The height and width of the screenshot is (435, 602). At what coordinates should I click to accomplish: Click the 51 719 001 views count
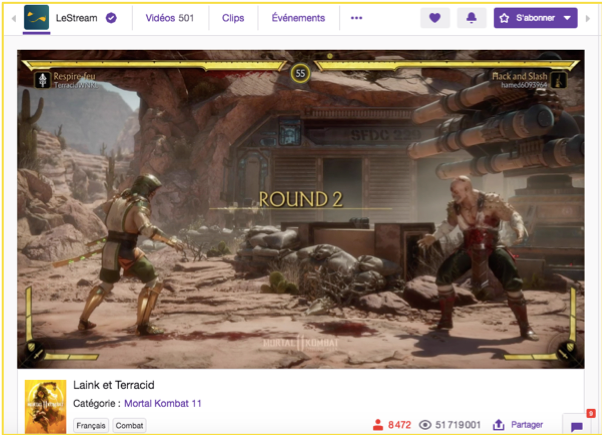(458, 425)
